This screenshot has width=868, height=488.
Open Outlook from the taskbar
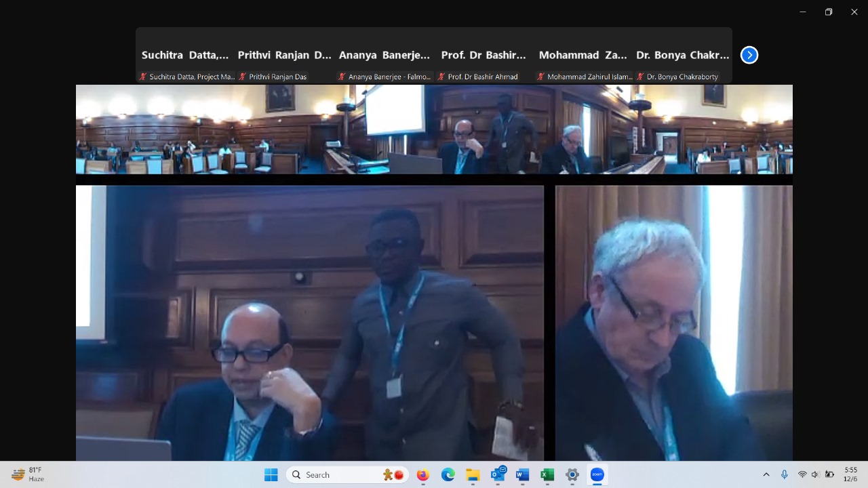498,475
